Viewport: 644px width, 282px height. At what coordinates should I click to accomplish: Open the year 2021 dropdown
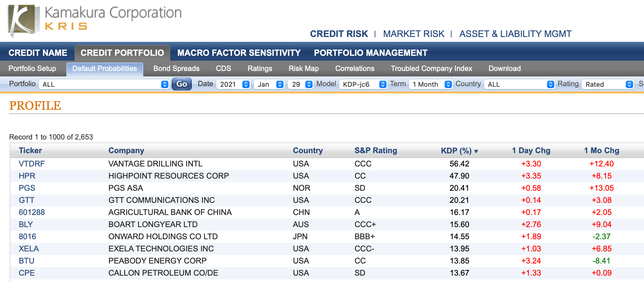[233, 84]
